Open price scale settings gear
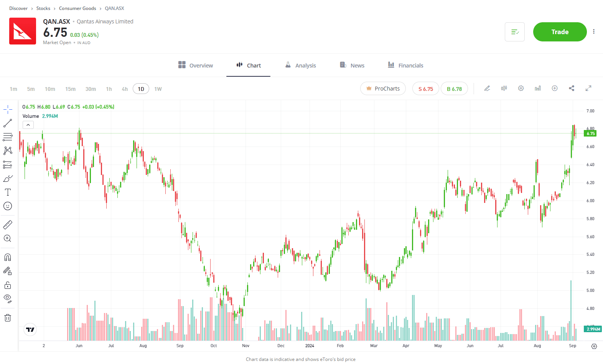This screenshot has width=603, height=364. (594, 346)
